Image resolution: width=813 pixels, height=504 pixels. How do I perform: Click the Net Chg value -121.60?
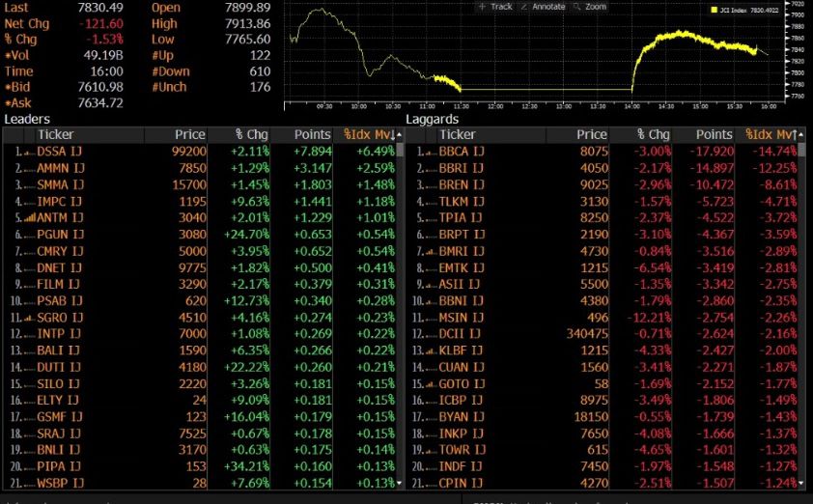101,24
